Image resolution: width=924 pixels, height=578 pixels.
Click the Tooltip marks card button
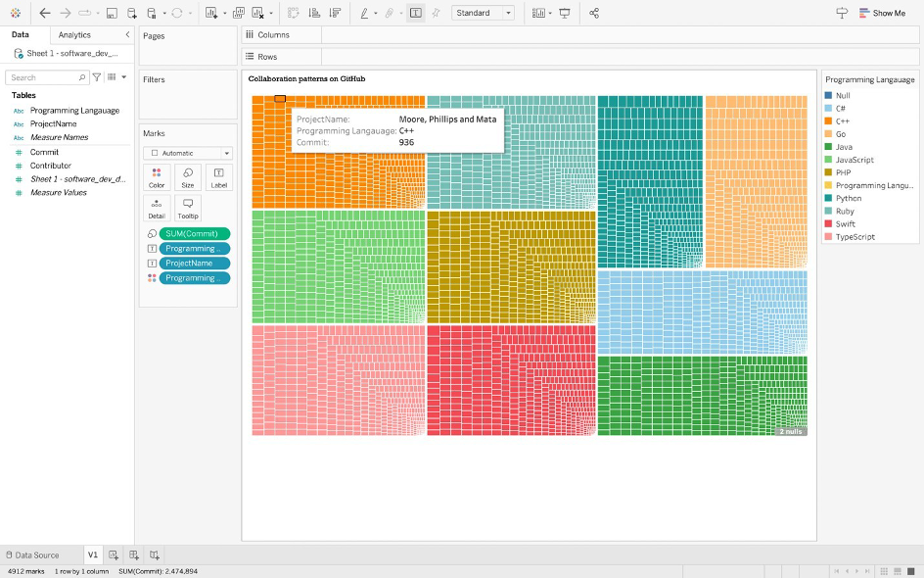coord(187,209)
